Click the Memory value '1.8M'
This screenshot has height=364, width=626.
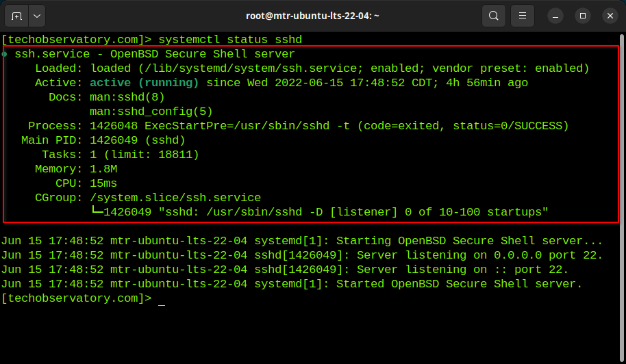point(103,168)
